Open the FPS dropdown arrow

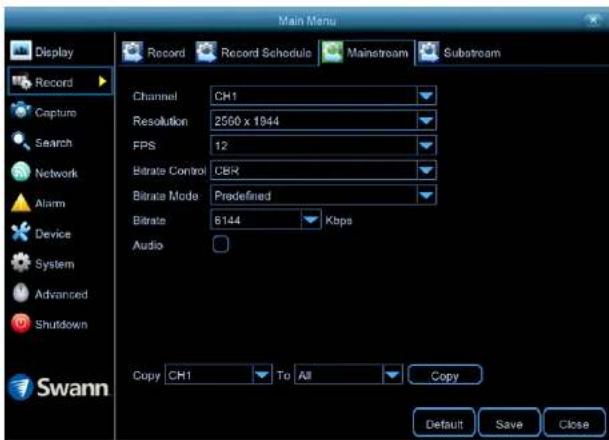click(x=426, y=146)
